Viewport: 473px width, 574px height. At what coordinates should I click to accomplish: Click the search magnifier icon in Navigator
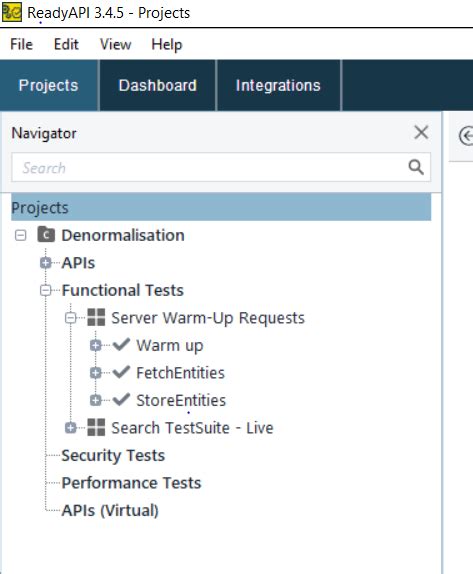[x=416, y=167]
